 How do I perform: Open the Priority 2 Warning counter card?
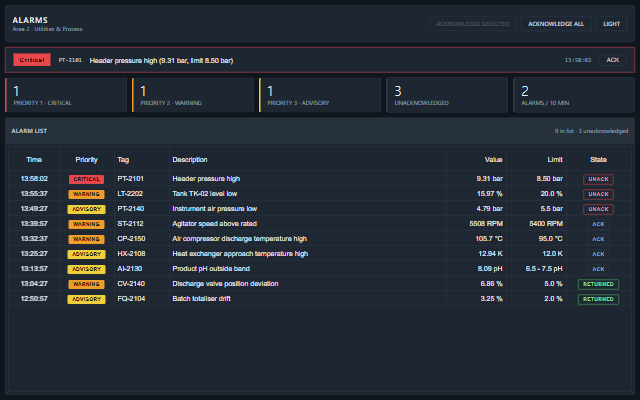click(193, 95)
